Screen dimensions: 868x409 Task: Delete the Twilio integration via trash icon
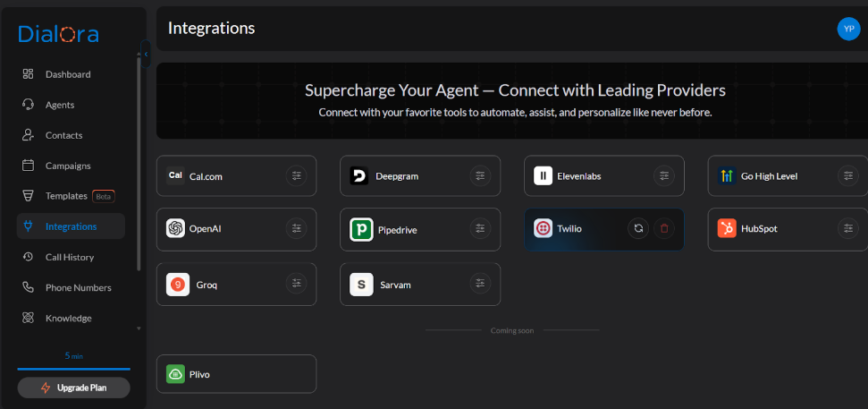(x=664, y=229)
